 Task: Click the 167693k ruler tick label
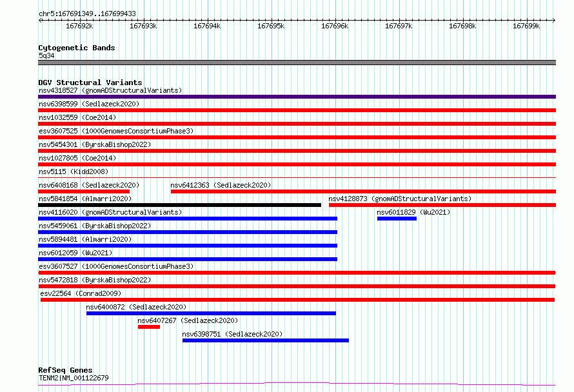(143, 26)
